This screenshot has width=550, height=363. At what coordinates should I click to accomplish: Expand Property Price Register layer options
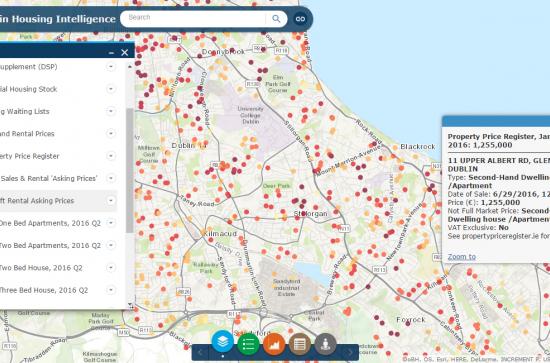(111, 156)
